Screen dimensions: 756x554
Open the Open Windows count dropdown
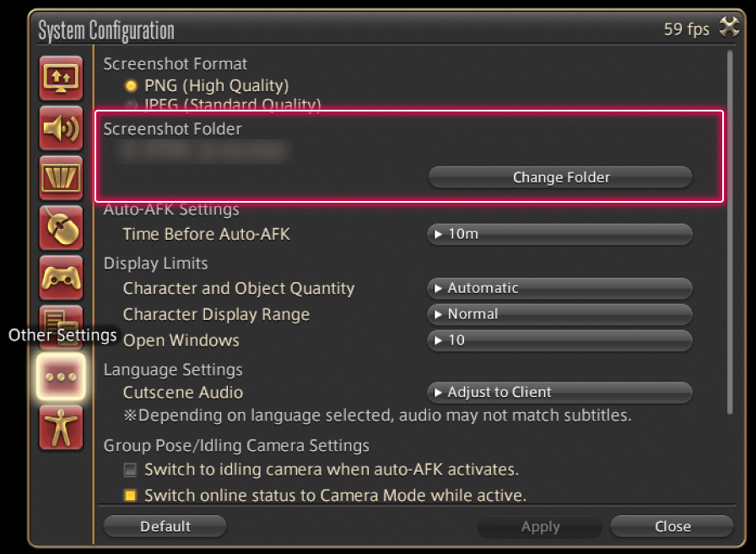click(x=559, y=341)
